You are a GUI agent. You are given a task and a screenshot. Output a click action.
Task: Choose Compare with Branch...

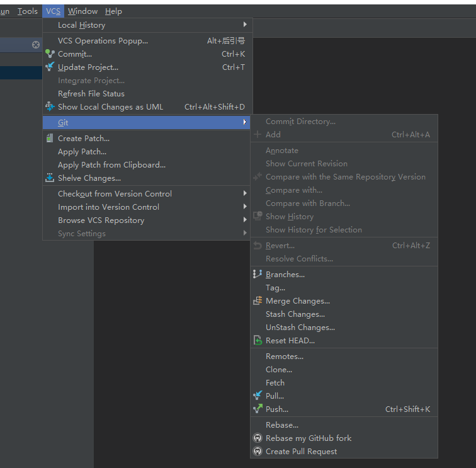pos(344,203)
